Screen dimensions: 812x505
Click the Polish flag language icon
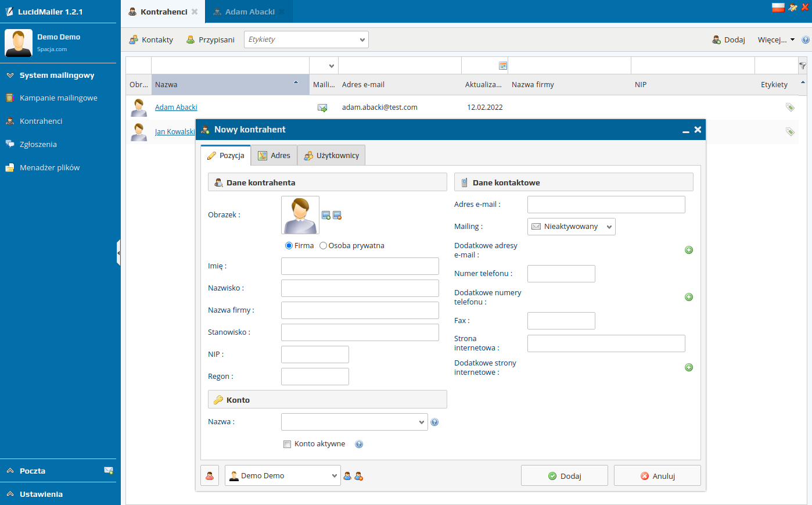coord(778,8)
